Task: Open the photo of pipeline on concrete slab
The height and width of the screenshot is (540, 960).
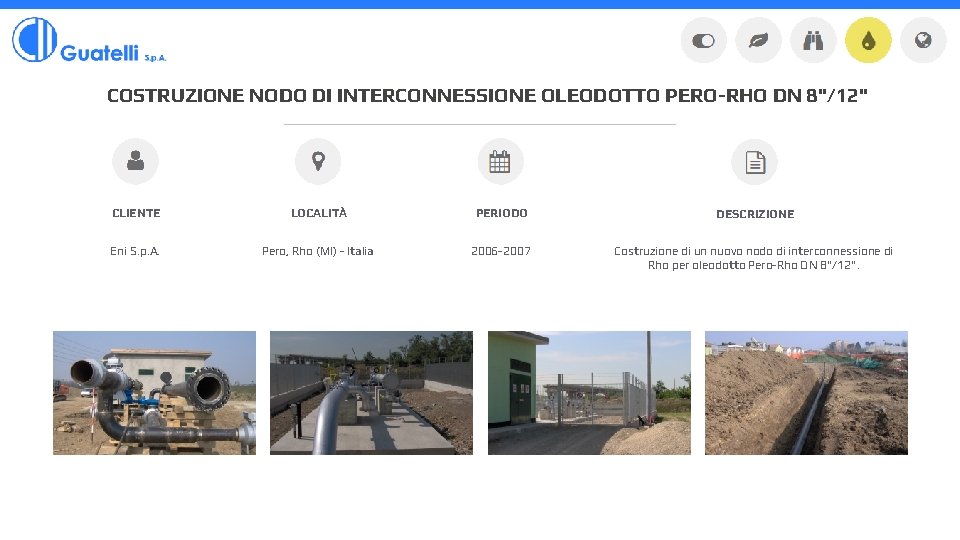Action: 371,392
